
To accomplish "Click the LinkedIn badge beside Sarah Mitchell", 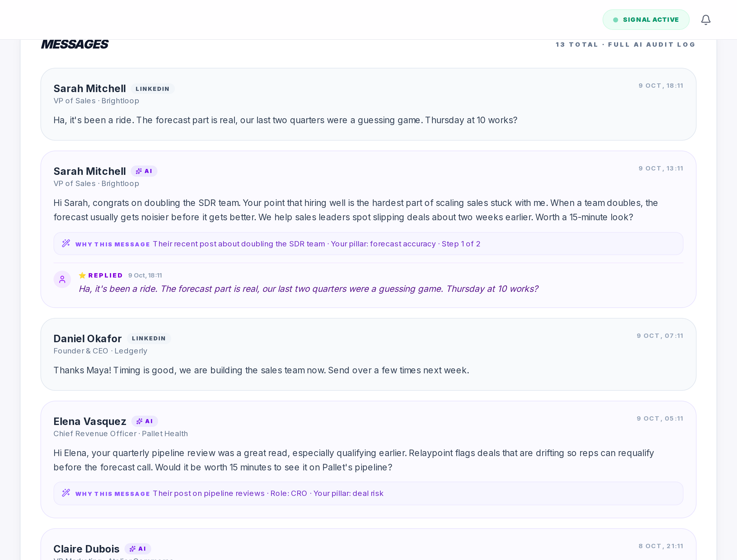I will (153, 89).
